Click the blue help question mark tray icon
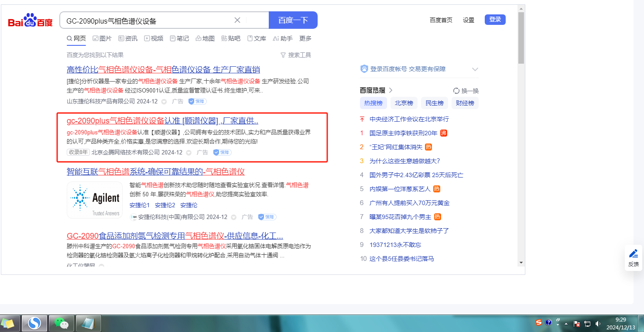 pos(548,322)
